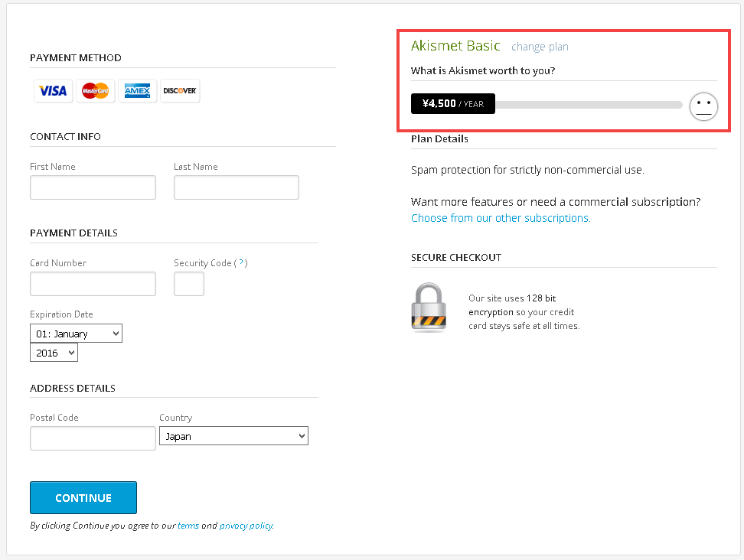Viewport: 744px width, 560px height.
Task: Click the padlock secure checkout icon
Action: pyautogui.click(x=429, y=308)
